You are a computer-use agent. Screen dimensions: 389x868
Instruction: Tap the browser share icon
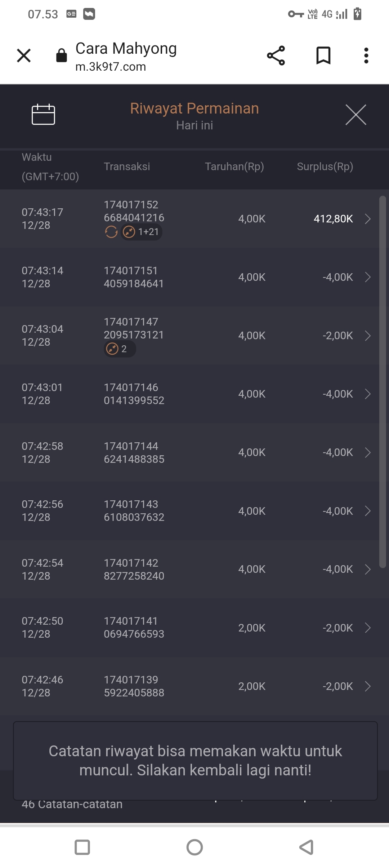click(276, 56)
